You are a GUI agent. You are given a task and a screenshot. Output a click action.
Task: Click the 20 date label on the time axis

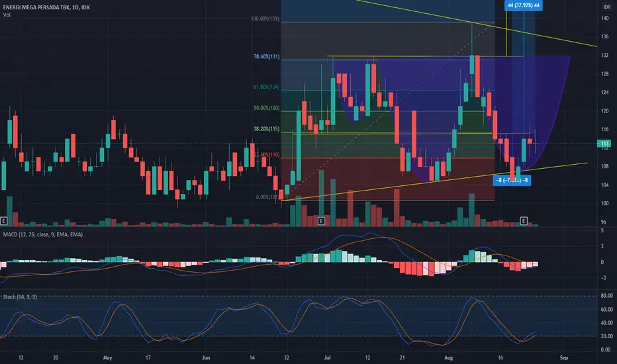56,358
